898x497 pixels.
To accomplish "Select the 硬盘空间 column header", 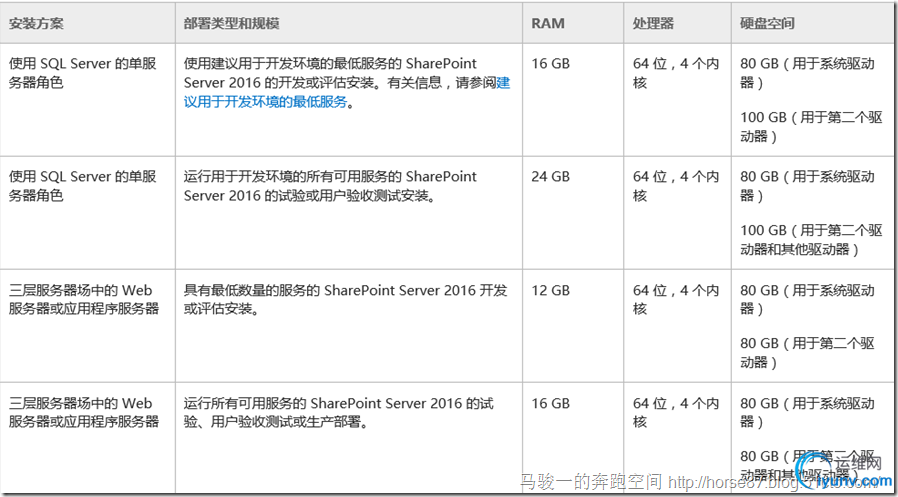I will point(767,23).
